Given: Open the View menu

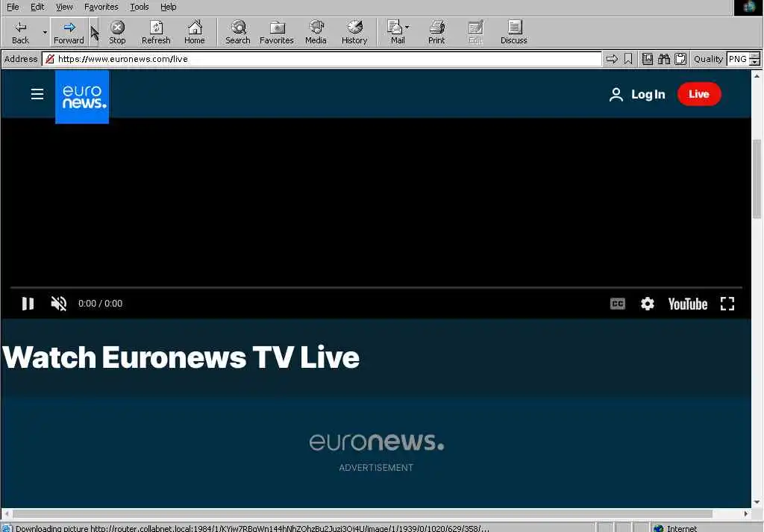Looking at the screenshot, I should (64, 7).
